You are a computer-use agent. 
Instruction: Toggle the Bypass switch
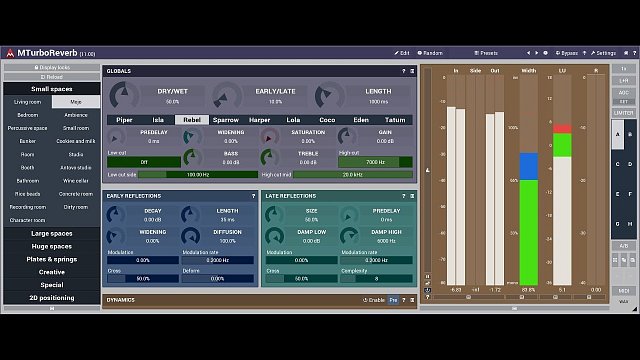[567, 53]
